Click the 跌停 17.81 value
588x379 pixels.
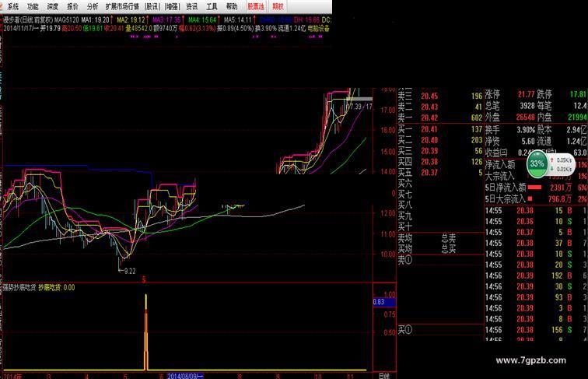(578, 94)
